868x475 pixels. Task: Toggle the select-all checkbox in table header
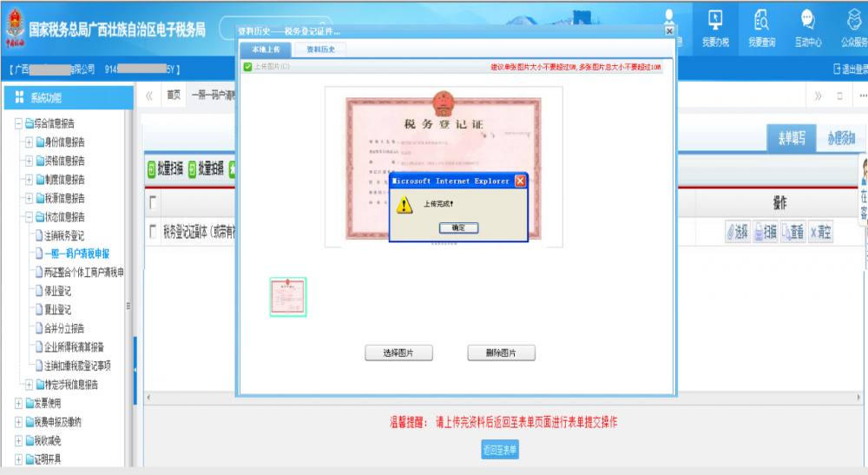(154, 201)
